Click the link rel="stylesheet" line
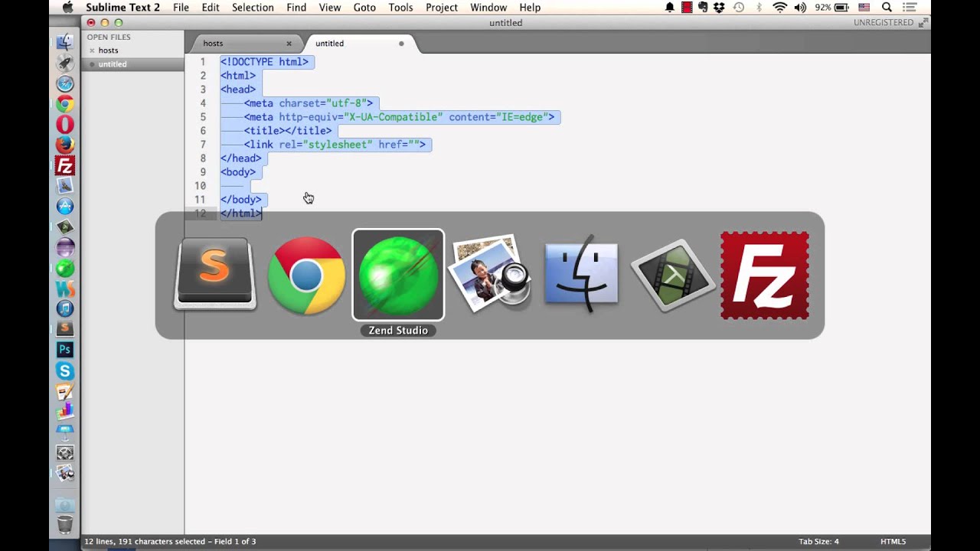The height and width of the screenshot is (551, 980). point(335,145)
